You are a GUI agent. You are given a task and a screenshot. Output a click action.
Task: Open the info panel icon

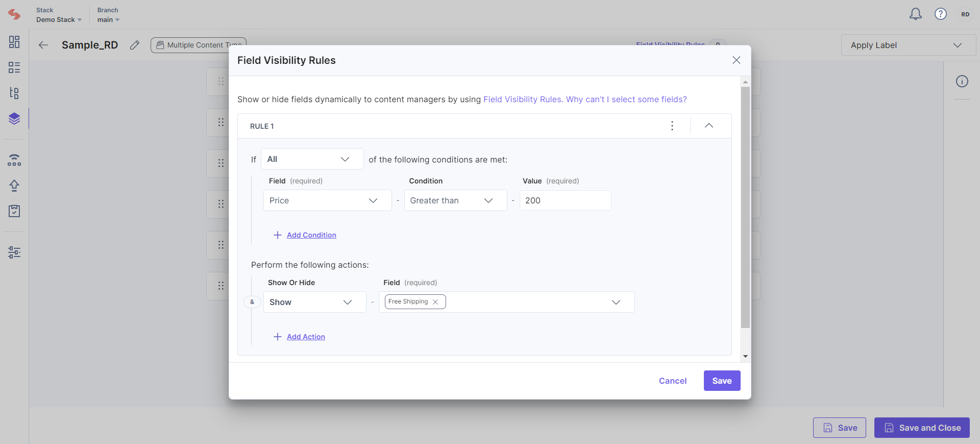(962, 81)
